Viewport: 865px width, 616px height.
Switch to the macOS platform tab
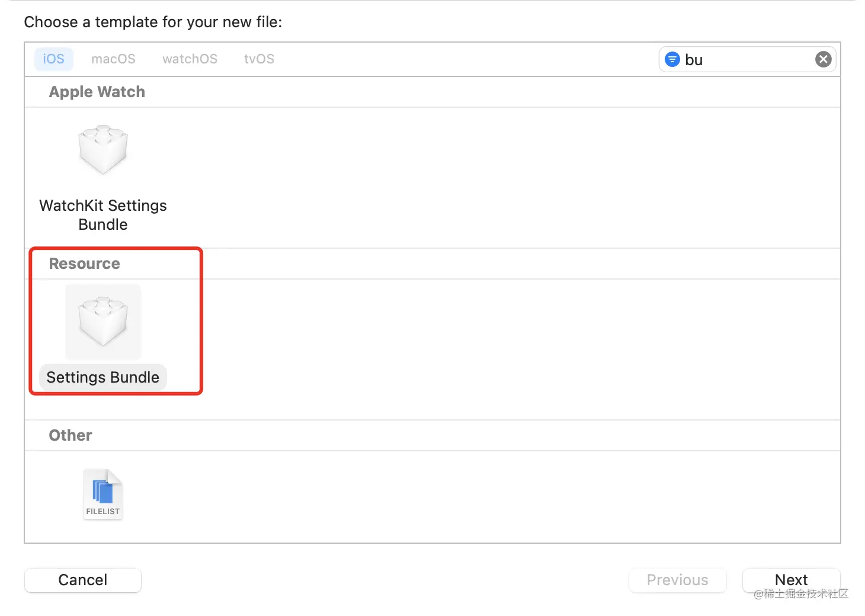[113, 59]
